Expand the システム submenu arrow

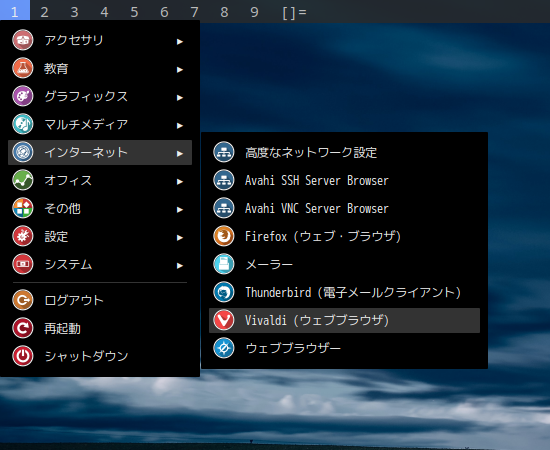180,266
